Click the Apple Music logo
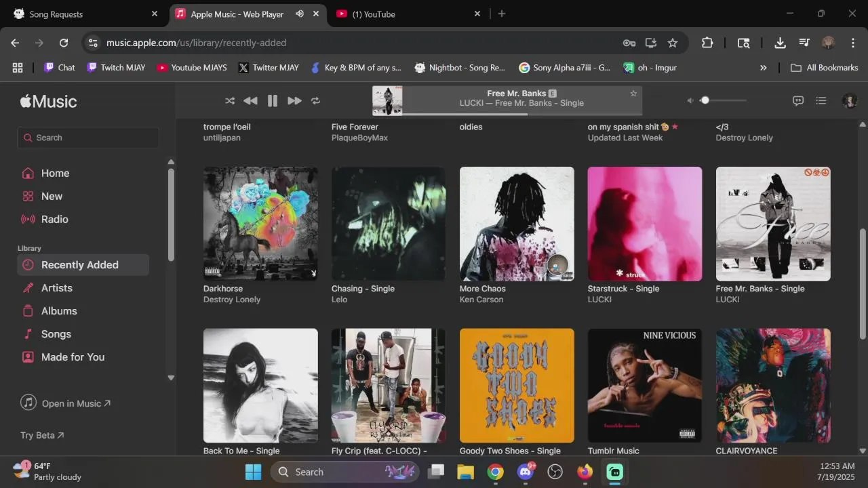868x488 pixels. tap(48, 101)
